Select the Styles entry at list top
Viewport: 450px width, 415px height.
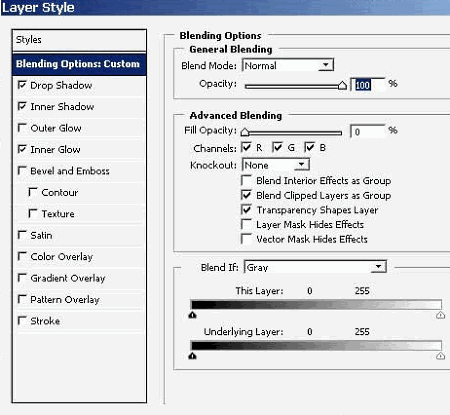(79, 40)
